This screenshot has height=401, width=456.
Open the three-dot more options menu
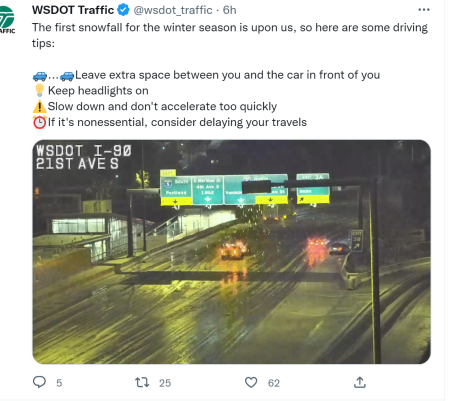click(x=424, y=10)
